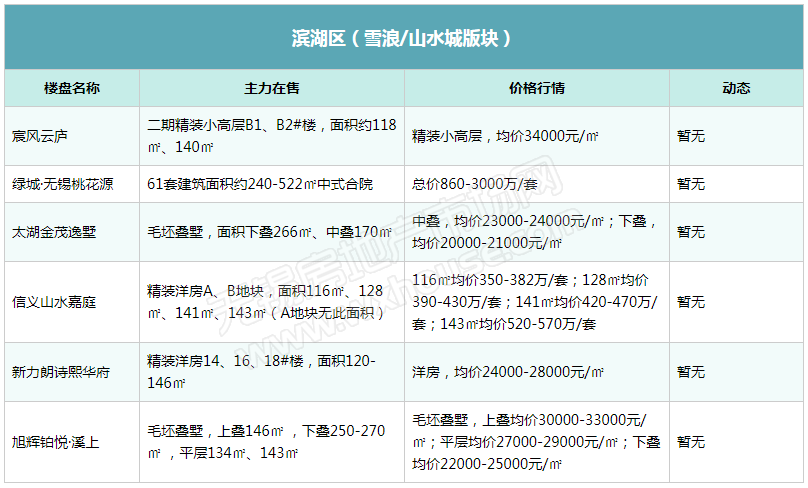Select the 价格行情 column header

pyautogui.click(x=537, y=88)
